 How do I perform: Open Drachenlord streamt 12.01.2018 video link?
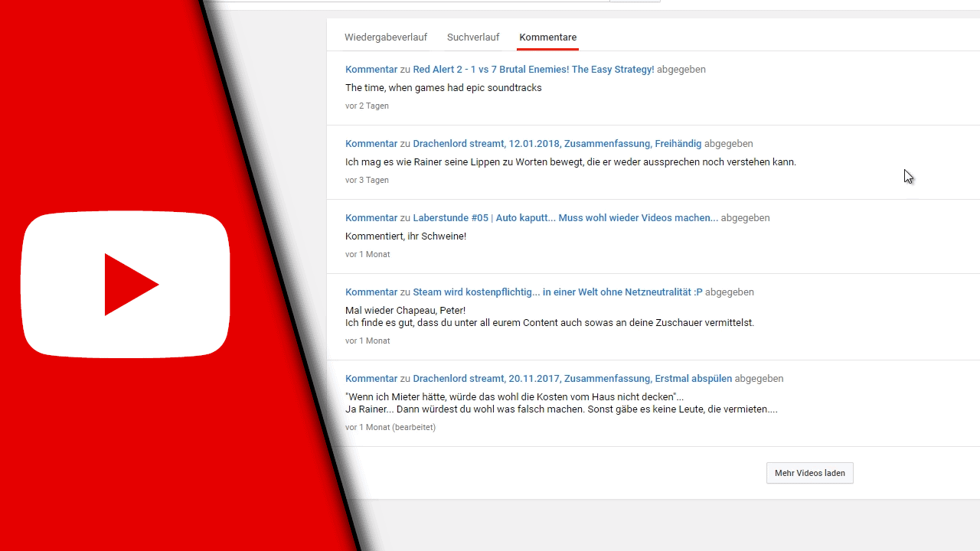coord(557,143)
